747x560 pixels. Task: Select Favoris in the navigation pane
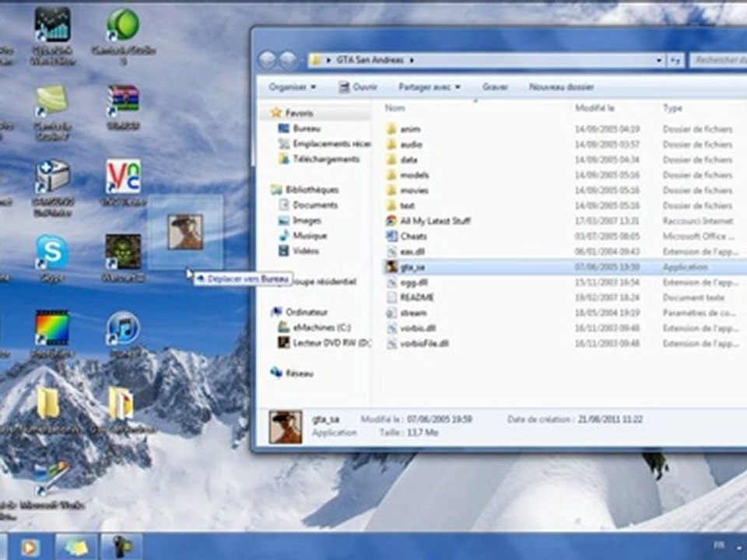click(x=299, y=114)
